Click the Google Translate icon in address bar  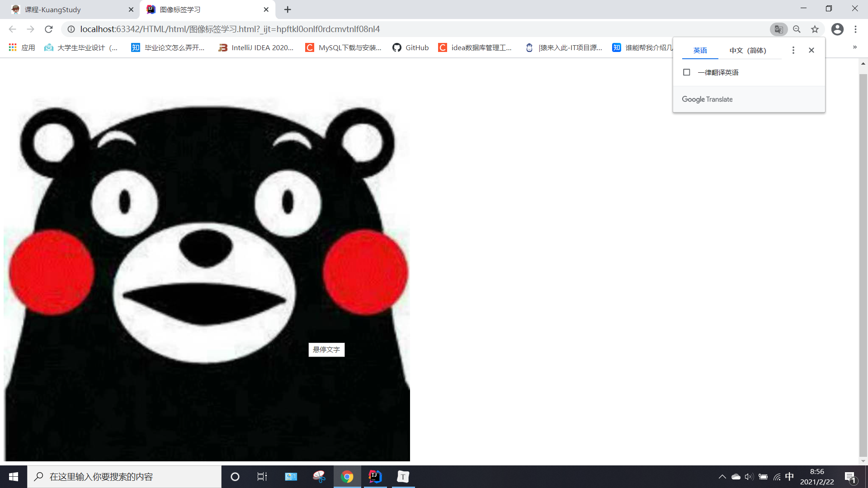coord(778,29)
